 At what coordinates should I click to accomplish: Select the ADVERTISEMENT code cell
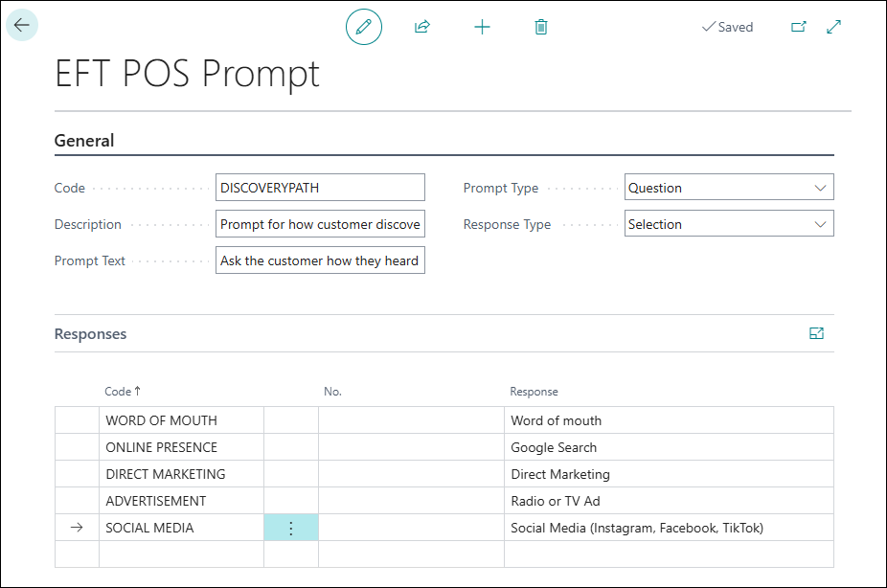[x=181, y=501]
